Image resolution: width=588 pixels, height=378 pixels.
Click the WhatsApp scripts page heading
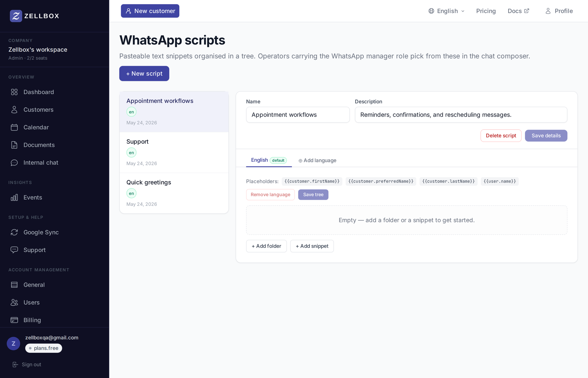172,40
